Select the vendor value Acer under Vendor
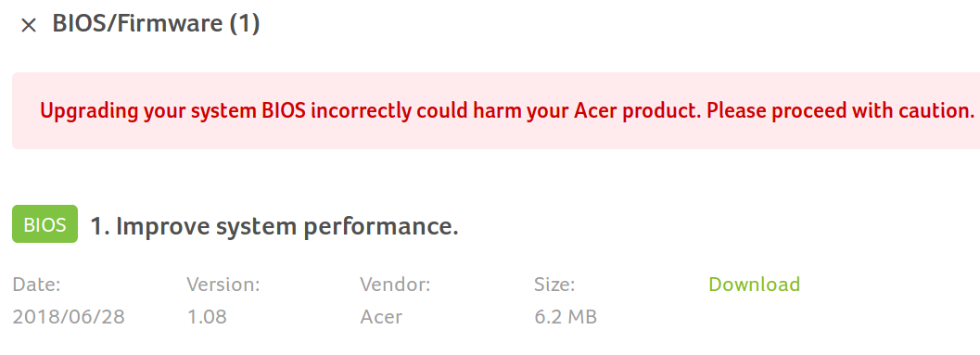 click(x=381, y=317)
